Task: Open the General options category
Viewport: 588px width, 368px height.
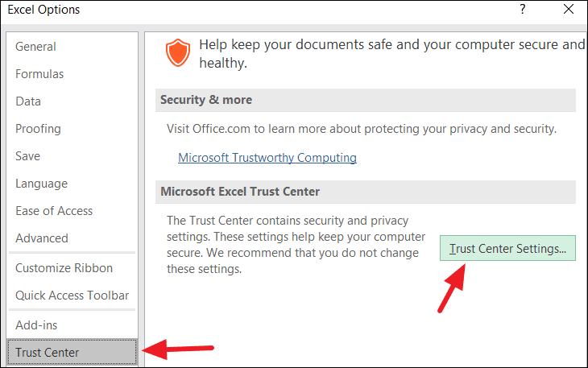Action: tap(35, 47)
